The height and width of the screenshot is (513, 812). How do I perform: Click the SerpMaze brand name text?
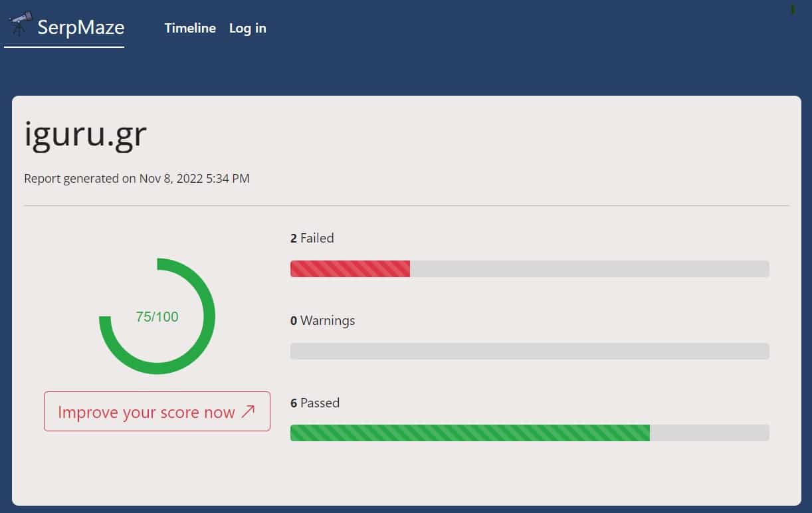80,27
